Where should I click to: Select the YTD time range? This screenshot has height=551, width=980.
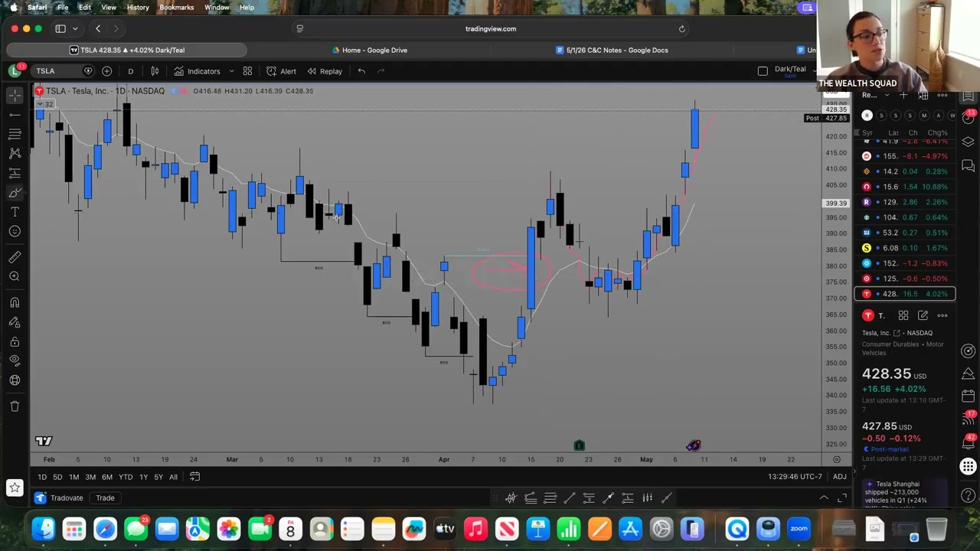(126, 477)
